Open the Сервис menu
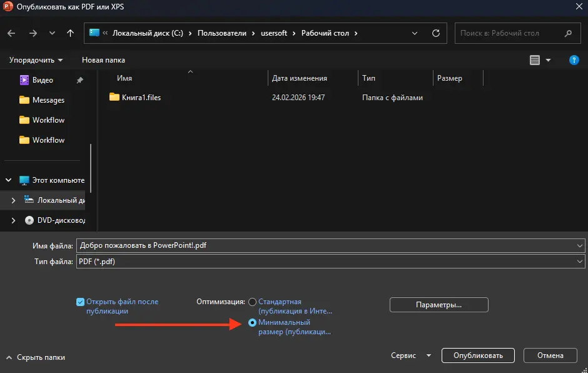 pos(410,355)
